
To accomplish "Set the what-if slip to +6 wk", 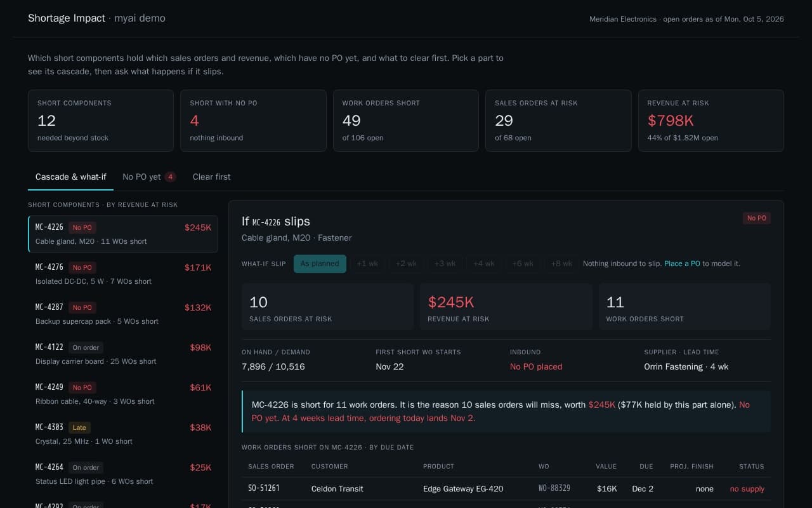I will [523, 264].
